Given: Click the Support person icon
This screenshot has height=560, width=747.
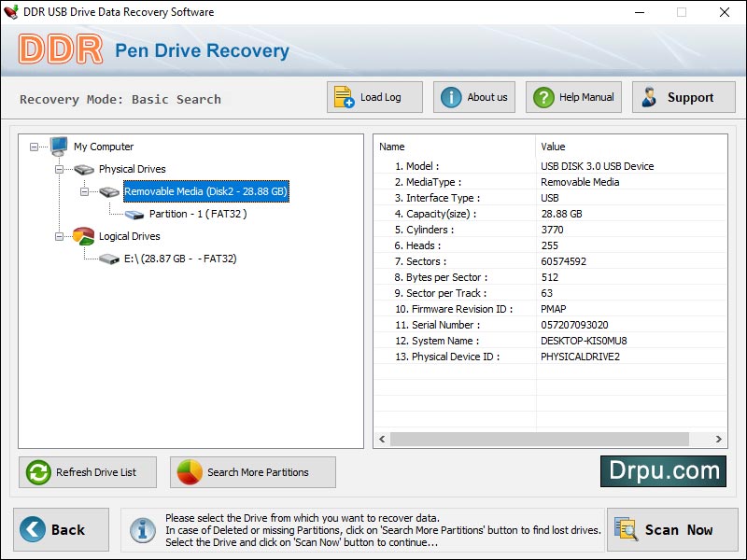Looking at the screenshot, I should 649,96.
